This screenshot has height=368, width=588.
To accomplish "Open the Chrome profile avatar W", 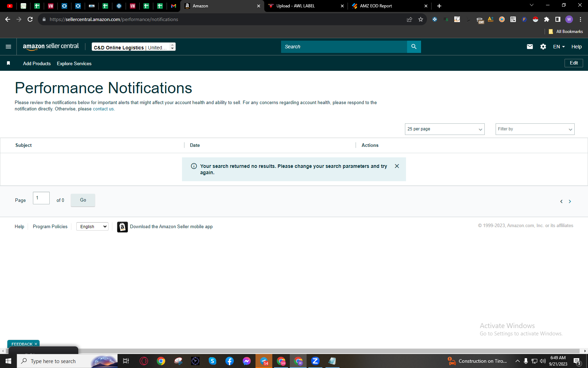I will point(569,19).
